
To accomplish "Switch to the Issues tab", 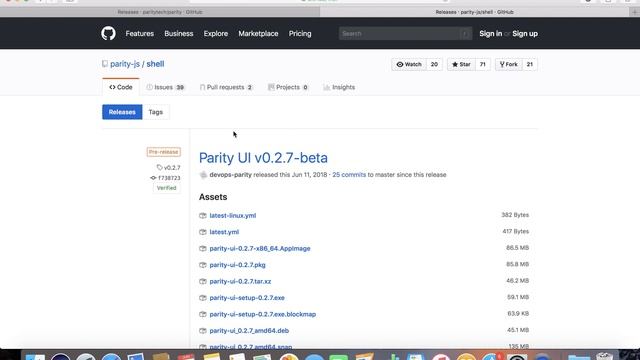I will pyautogui.click(x=165, y=87).
